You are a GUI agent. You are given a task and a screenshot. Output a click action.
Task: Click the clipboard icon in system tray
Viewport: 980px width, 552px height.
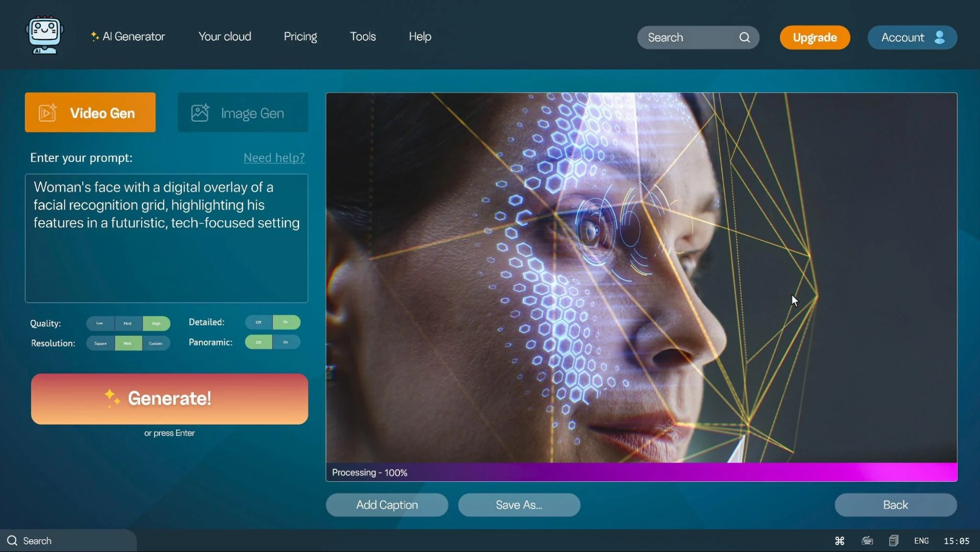(x=894, y=540)
